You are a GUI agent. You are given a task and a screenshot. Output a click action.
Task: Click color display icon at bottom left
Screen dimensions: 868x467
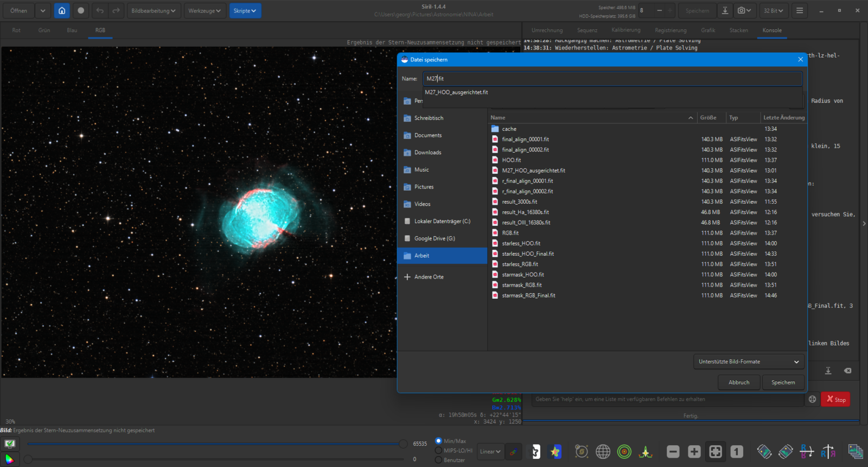coord(10,459)
